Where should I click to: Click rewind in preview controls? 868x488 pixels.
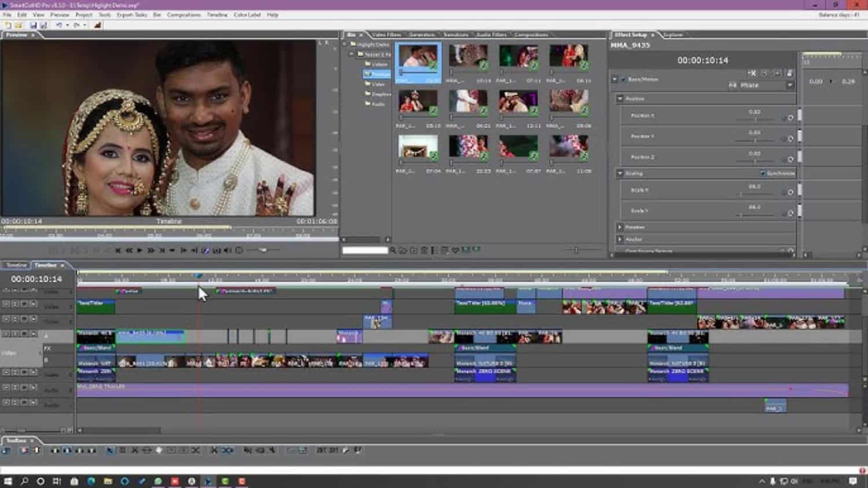click(x=128, y=250)
